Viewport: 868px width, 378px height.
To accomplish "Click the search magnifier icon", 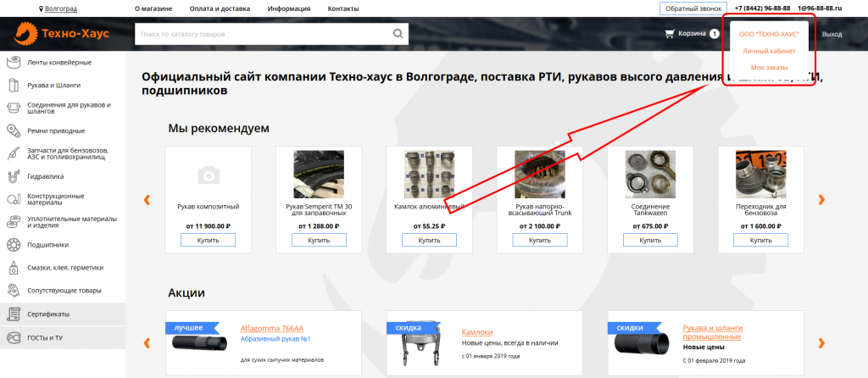I will [x=398, y=35].
